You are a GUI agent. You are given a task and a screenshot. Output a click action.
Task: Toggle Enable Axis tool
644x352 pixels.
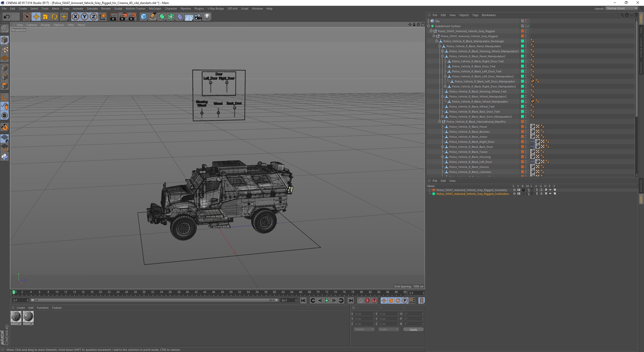[5, 97]
